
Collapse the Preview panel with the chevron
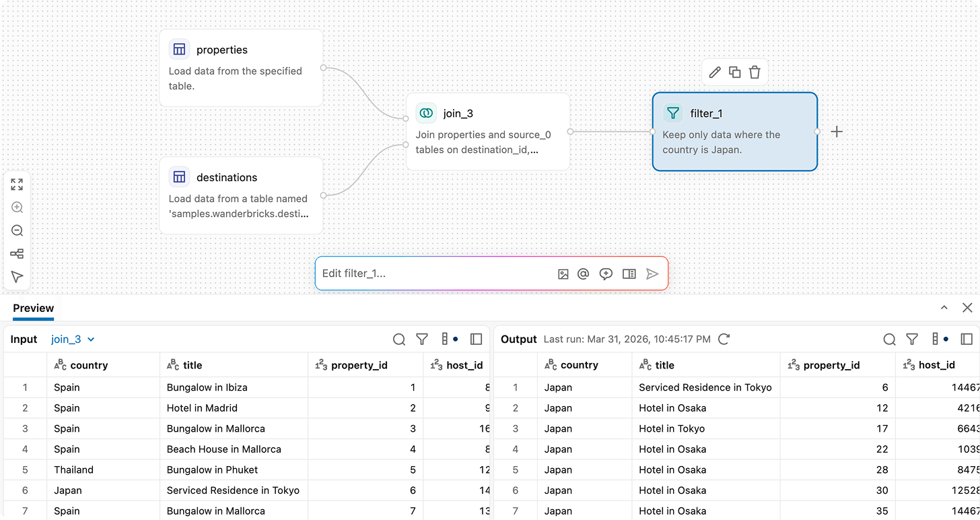tap(944, 308)
